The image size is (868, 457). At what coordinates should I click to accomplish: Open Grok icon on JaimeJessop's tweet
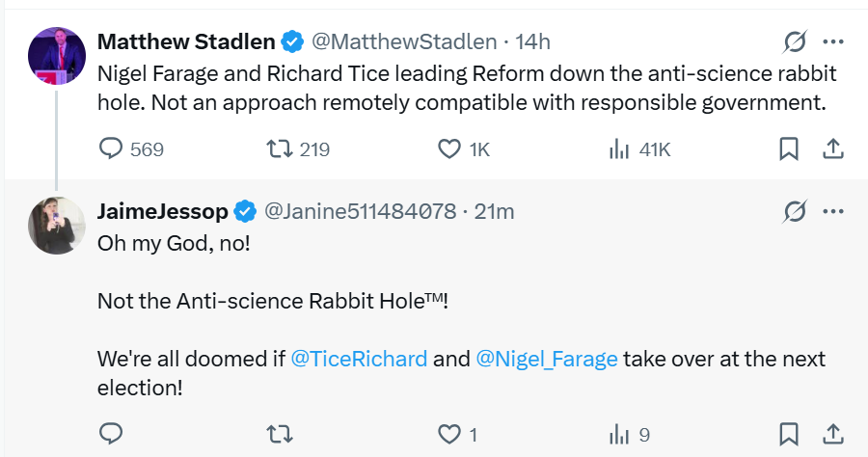[x=795, y=211]
